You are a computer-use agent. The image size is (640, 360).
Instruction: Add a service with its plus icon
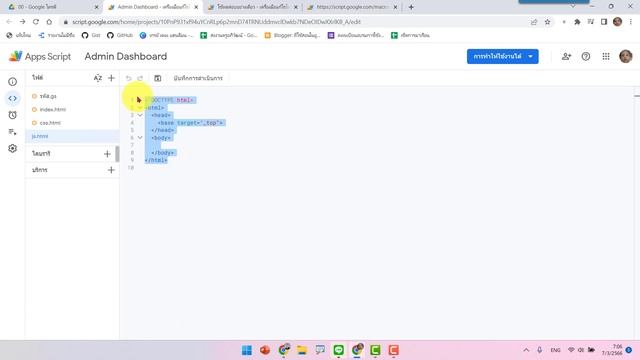click(x=111, y=170)
